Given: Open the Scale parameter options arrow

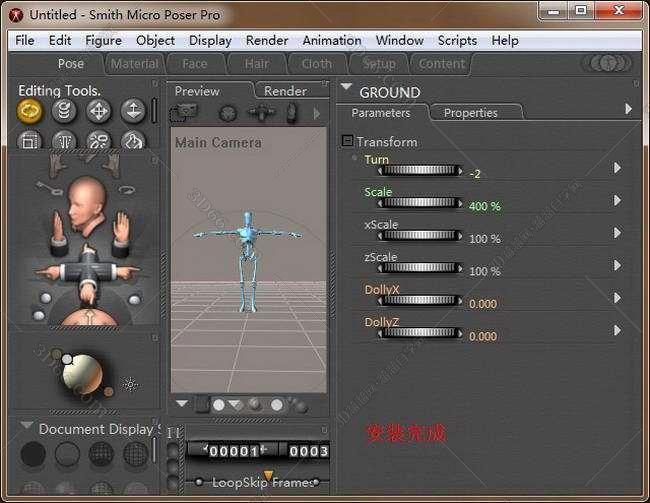Looking at the screenshot, I should 617,200.
